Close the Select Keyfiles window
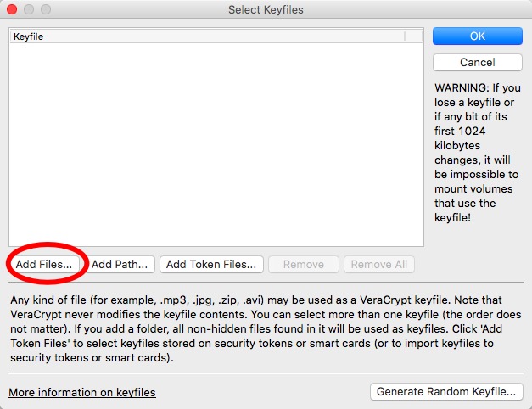532x409 pixels. coord(11,10)
